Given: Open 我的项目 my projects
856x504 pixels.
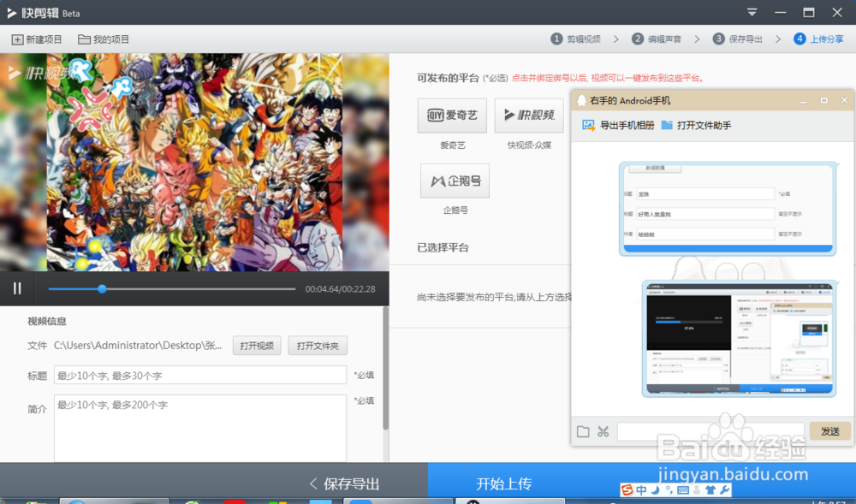Looking at the screenshot, I should pyautogui.click(x=104, y=40).
